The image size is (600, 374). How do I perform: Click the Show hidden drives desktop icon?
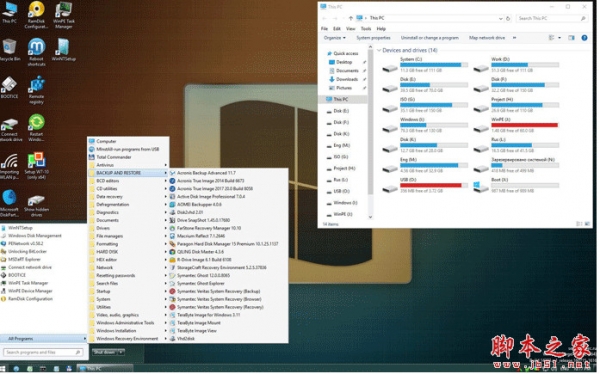pyautogui.click(x=36, y=206)
